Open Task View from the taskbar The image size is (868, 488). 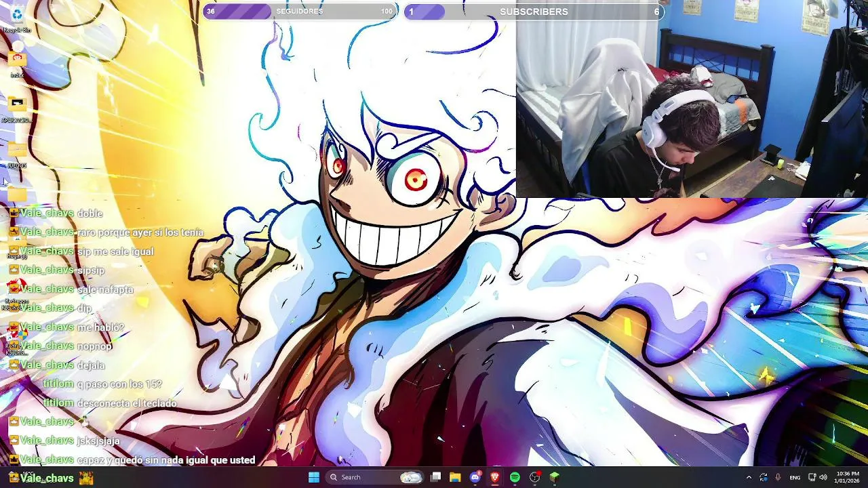[x=436, y=477]
